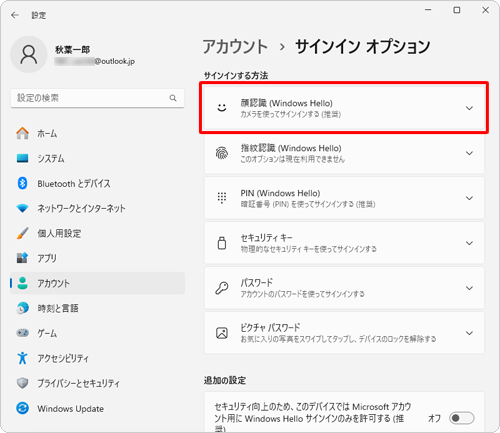Viewport: 500px width, 433px height.
Task: Click the Windows Update sync icon
Action: (22, 408)
